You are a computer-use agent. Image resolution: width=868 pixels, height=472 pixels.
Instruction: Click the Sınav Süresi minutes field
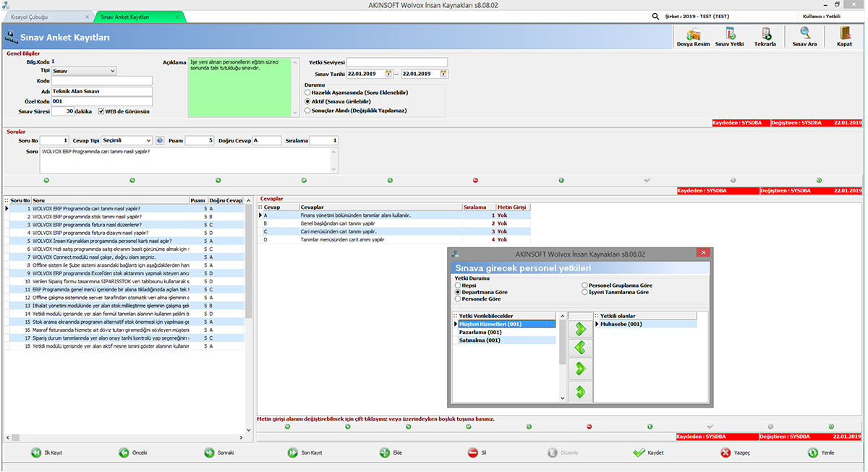click(x=63, y=111)
